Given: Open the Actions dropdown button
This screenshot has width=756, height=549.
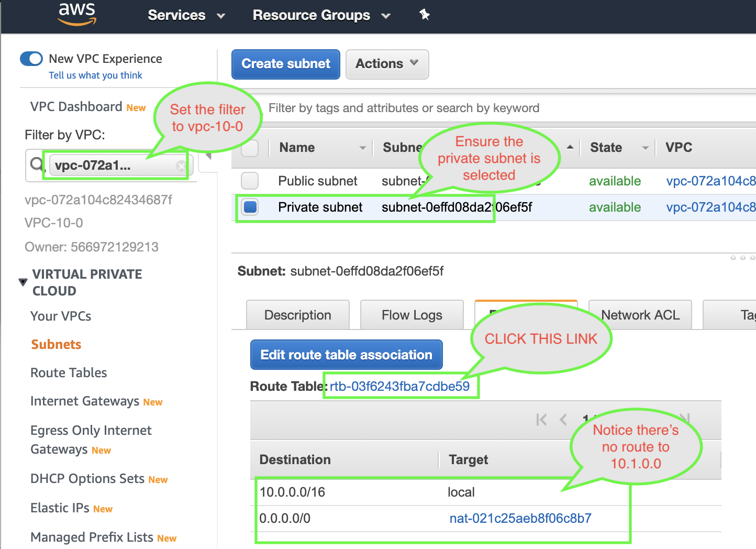Looking at the screenshot, I should coord(387,64).
